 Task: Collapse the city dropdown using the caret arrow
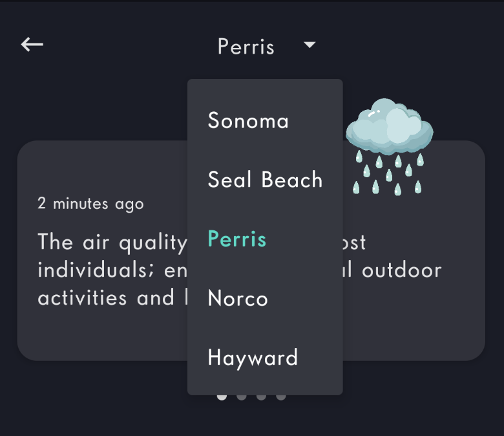[x=310, y=45]
